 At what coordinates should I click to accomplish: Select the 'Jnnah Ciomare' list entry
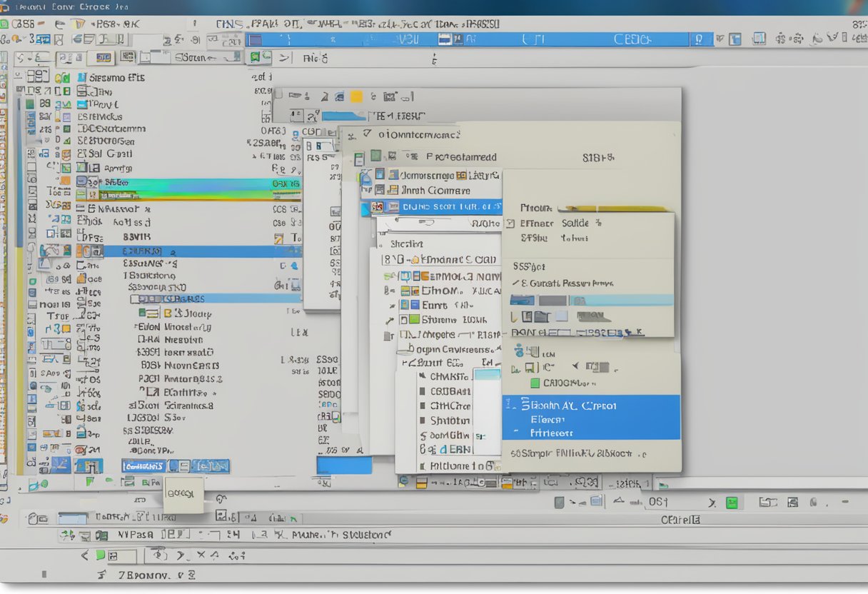point(435,191)
